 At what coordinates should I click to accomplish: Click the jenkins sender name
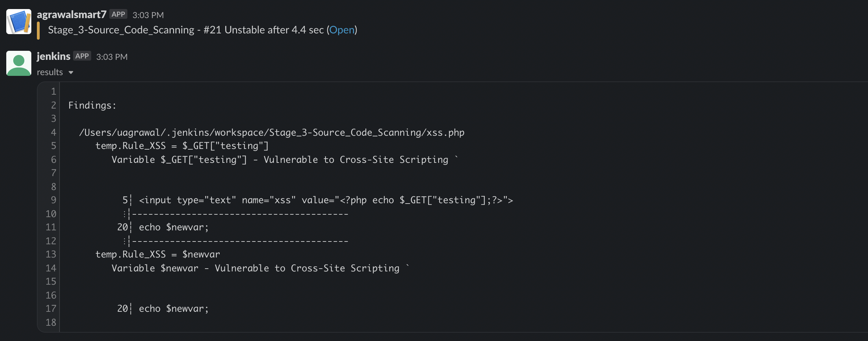tap(54, 56)
